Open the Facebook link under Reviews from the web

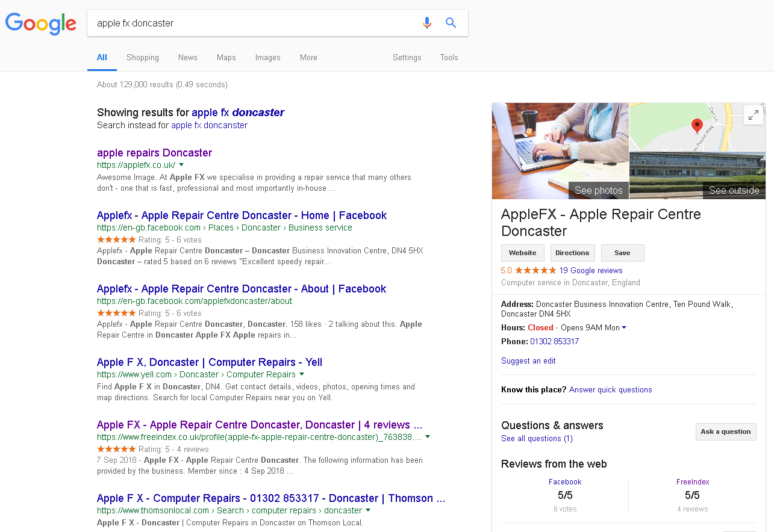[x=565, y=482]
